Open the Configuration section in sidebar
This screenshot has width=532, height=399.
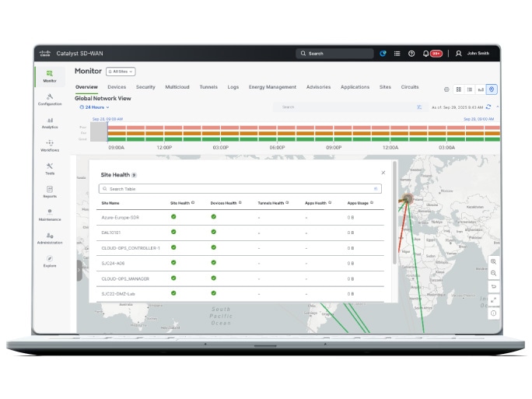tap(50, 99)
